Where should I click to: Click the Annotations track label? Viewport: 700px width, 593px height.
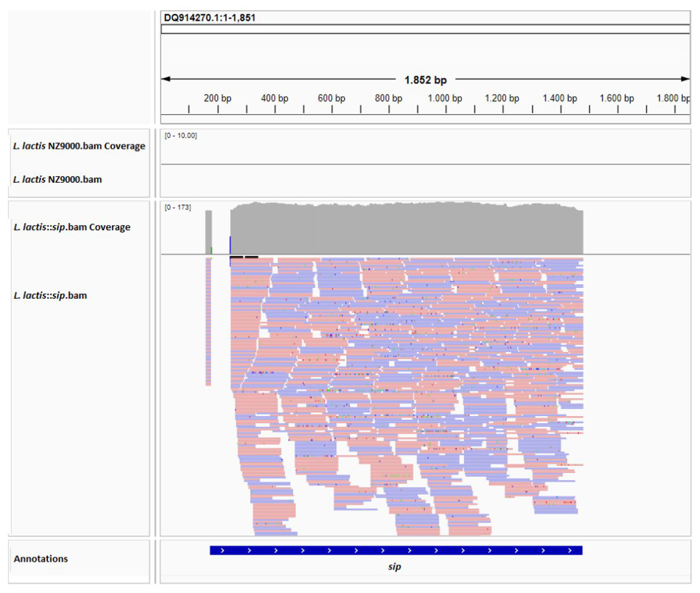tap(41, 559)
